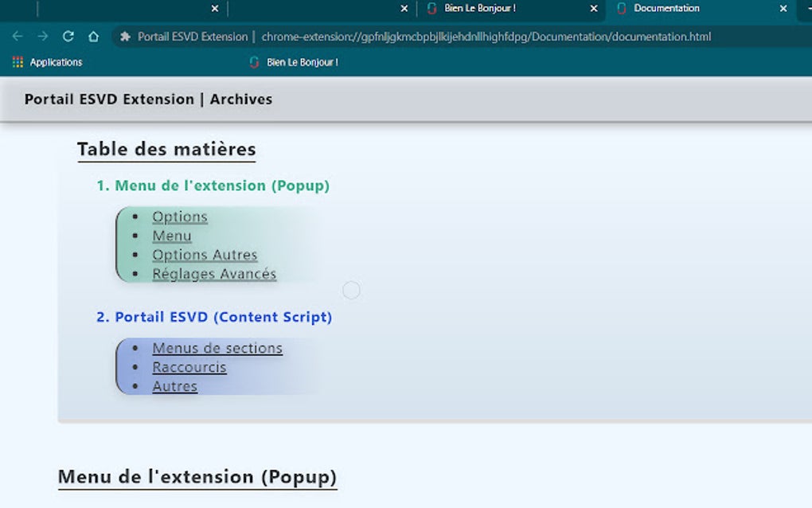Click heading 2. Portail ESVD (Content Script)

(214, 317)
